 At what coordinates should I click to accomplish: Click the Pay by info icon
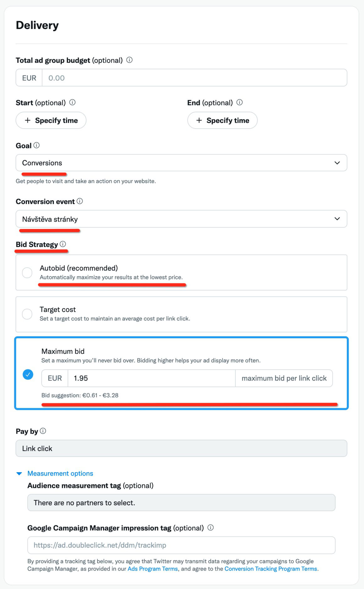coord(43,431)
